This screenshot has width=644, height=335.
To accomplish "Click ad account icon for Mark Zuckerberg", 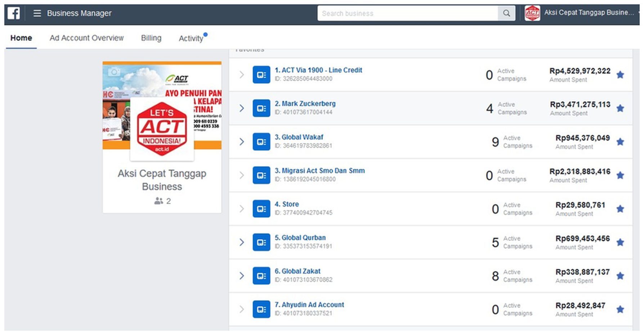I will [x=261, y=108].
